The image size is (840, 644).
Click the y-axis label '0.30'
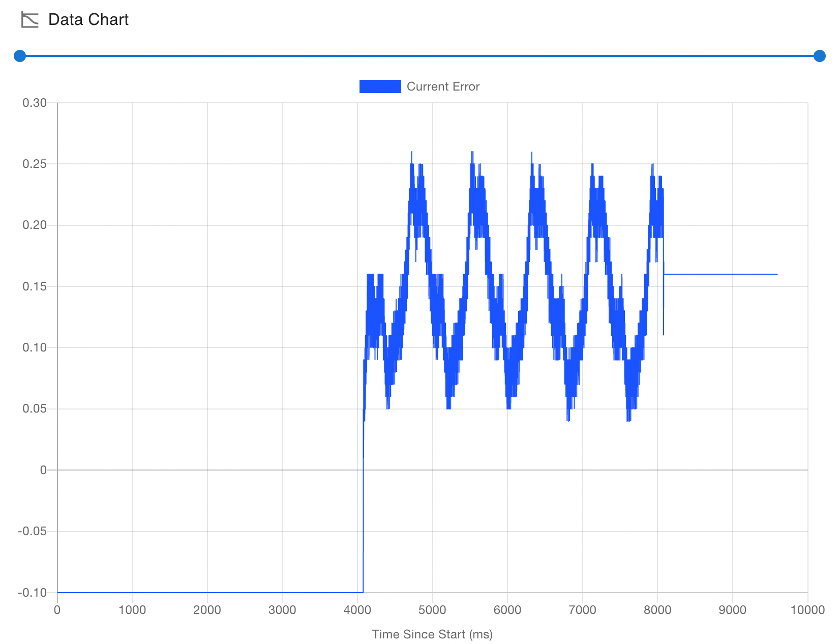click(x=35, y=103)
